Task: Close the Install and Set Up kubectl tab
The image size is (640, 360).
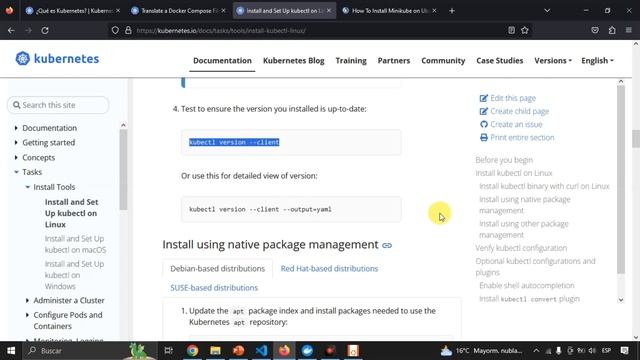Action: pos(329,11)
